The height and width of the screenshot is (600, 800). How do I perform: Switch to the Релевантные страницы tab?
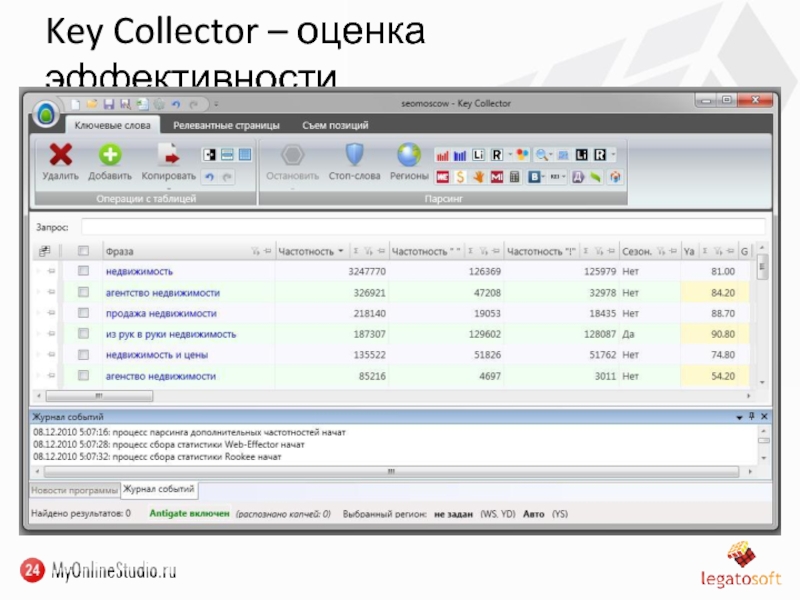point(227,126)
